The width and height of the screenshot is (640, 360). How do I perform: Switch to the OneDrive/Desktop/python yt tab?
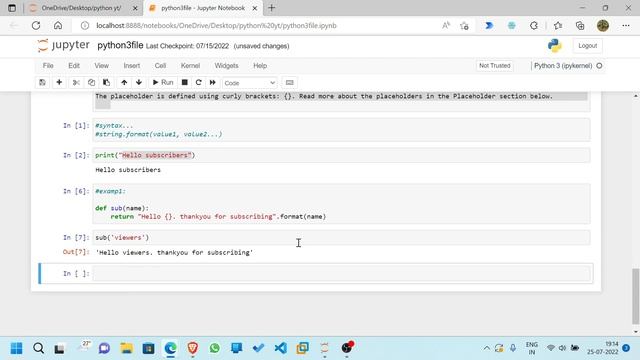(81, 8)
